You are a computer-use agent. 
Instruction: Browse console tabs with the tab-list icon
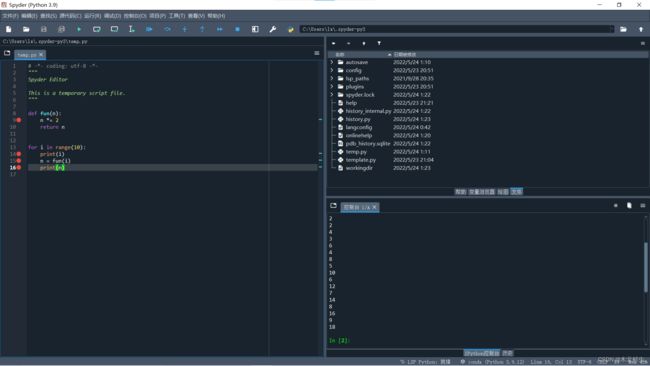click(x=333, y=206)
